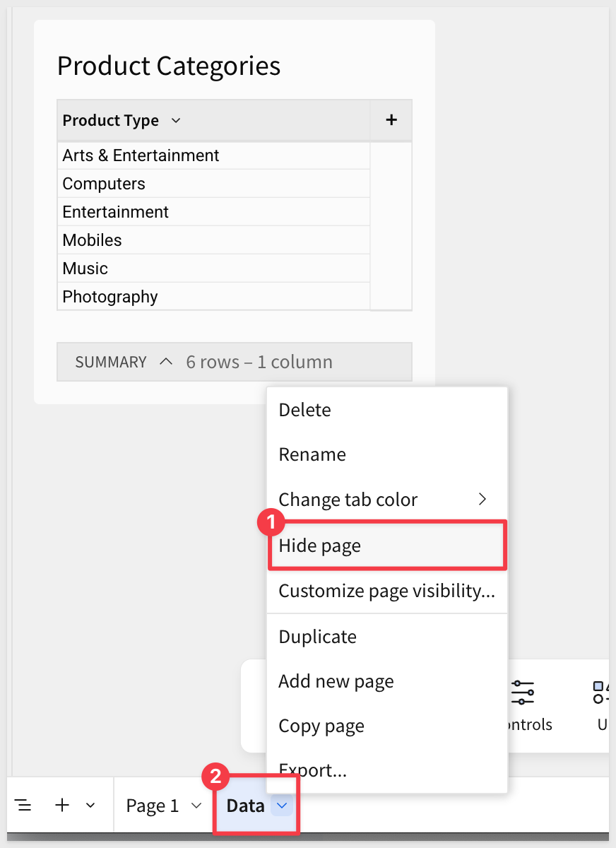Choose Duplicate from the page menu
The height and width of the screenshot is (848, 616).
coord(317,637)
